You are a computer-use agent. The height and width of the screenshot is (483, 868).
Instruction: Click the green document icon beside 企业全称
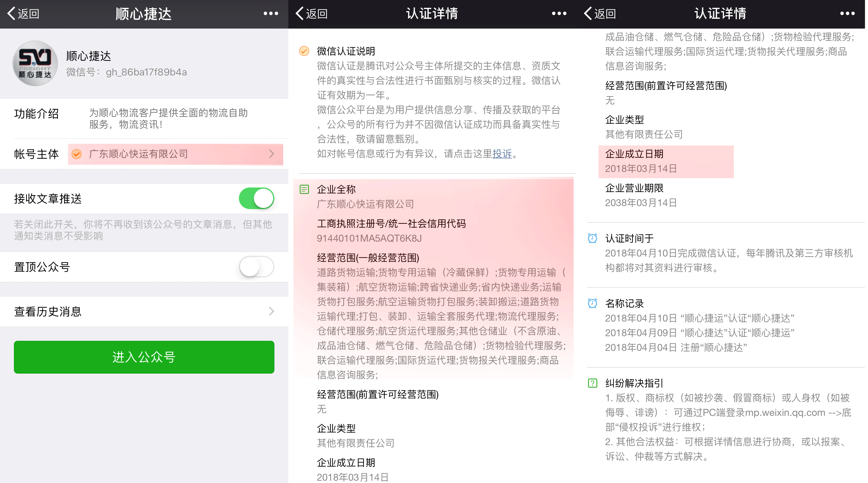(304, 190)
